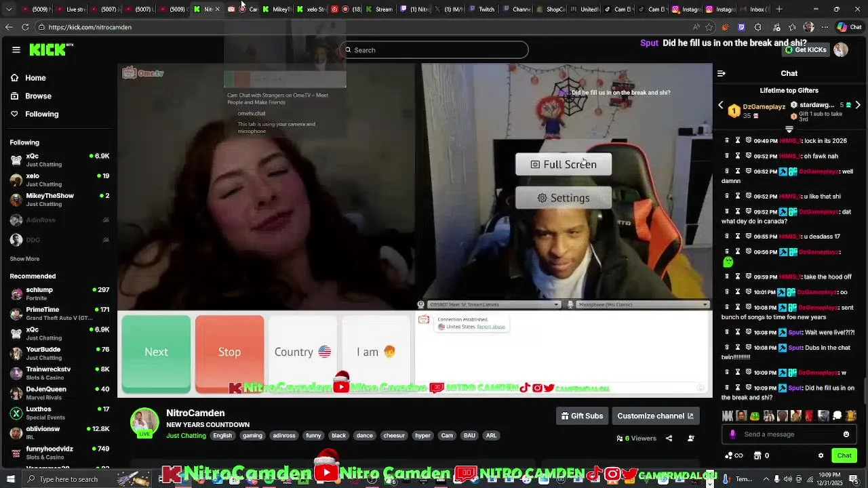
Task: Click the Just Chatting category link
Action: [x=186, y=436]
